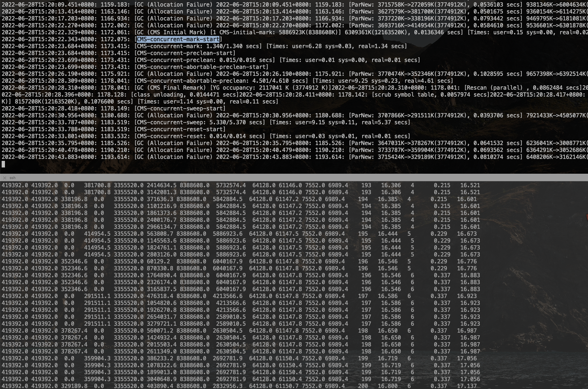Screen dimensions: 588x389
Task: Click eden usage value 3279721.1
Action: tap(162, 324)
